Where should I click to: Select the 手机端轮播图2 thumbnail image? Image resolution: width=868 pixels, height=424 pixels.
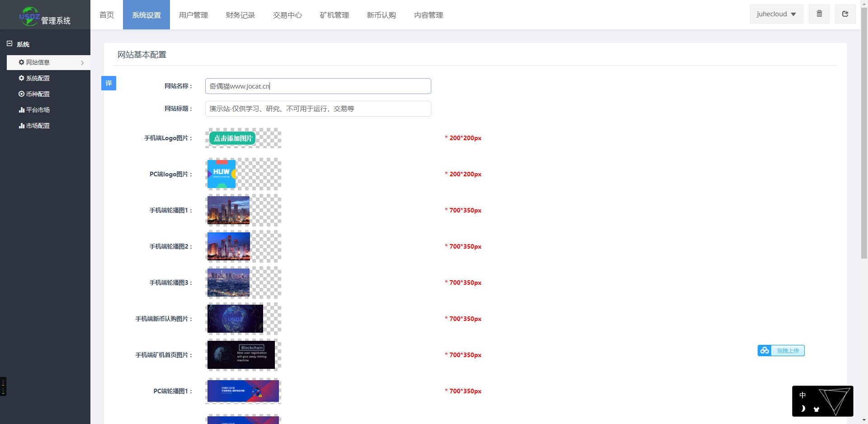(228, 246)
